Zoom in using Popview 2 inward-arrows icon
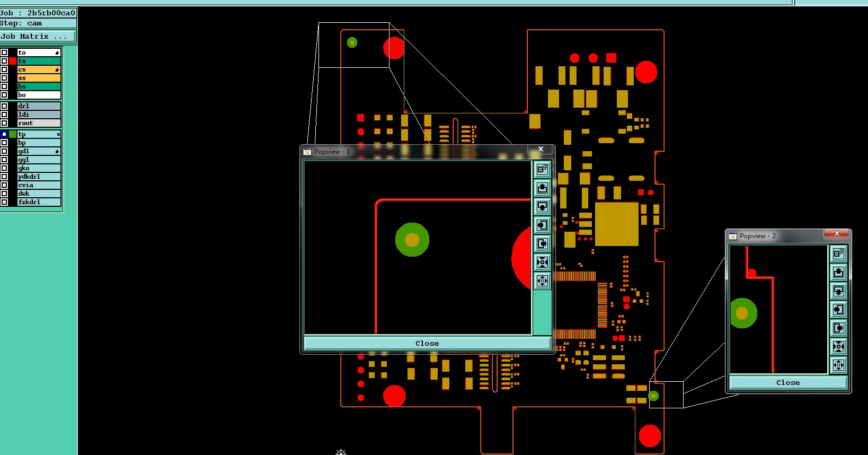 pyautogui.click(x=838, y=346)
